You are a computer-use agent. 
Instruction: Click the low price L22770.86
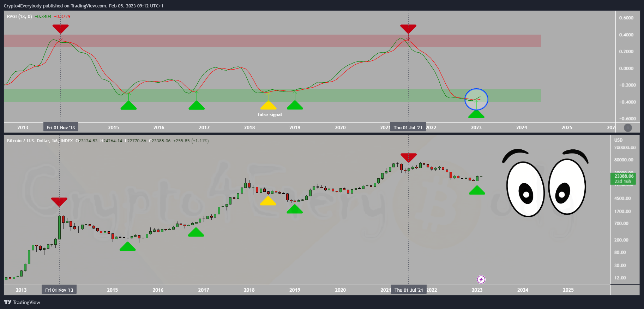point(136,141)
